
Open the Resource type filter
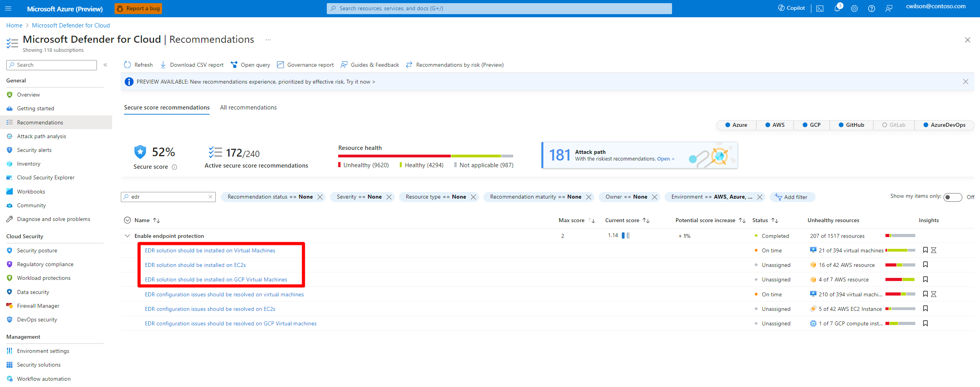(436, 197)
